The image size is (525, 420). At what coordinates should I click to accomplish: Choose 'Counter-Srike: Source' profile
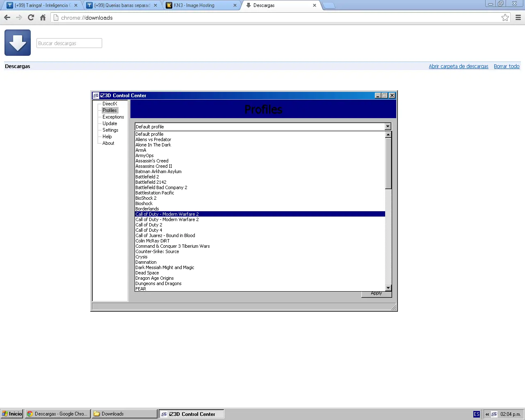click(260, 251)
